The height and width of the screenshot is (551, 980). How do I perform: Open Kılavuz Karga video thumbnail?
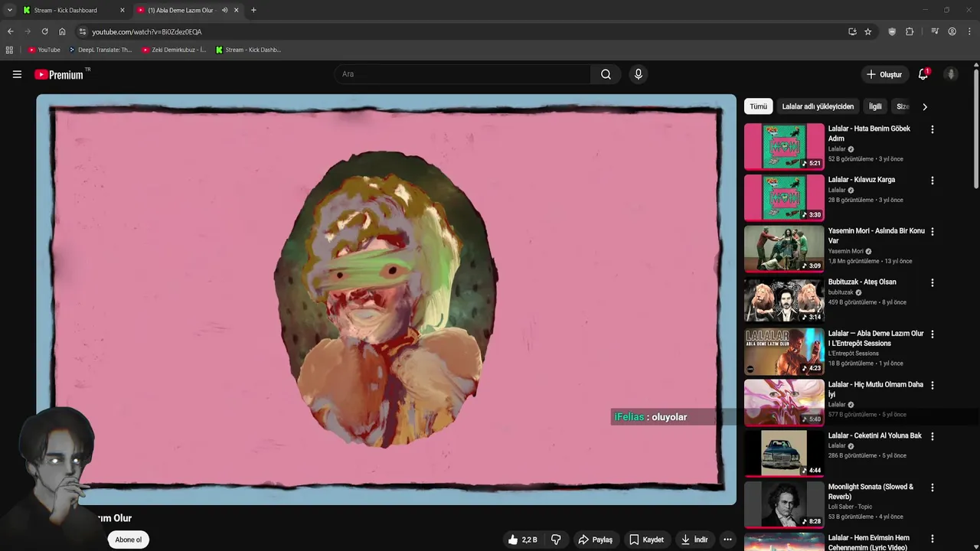click(x=784, y=197)
